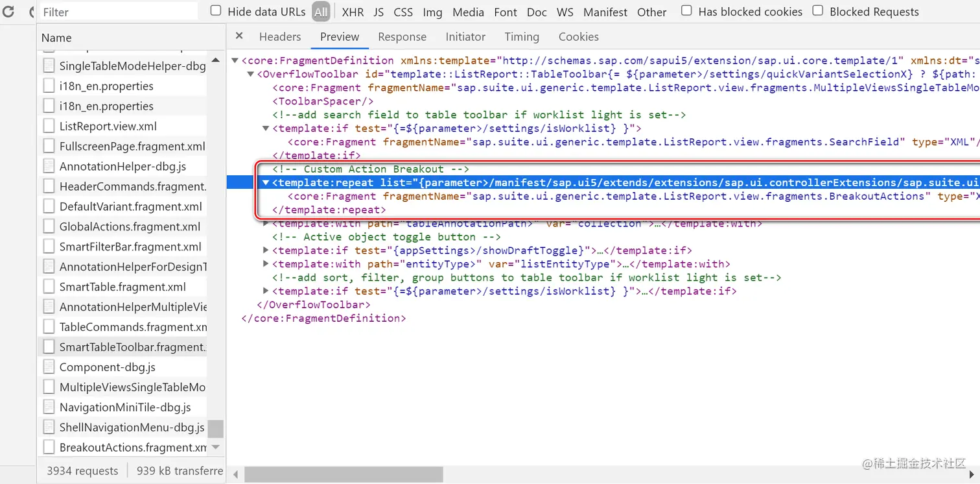
Task: Filter requests by WS
Action: tap(565, 12)
